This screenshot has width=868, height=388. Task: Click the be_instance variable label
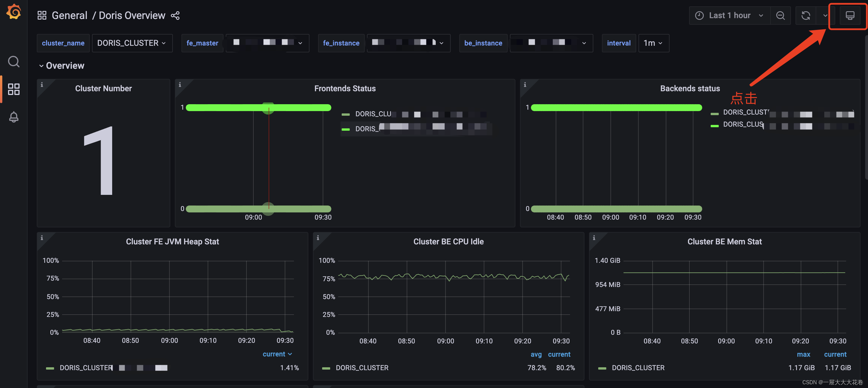coord(483,43)
